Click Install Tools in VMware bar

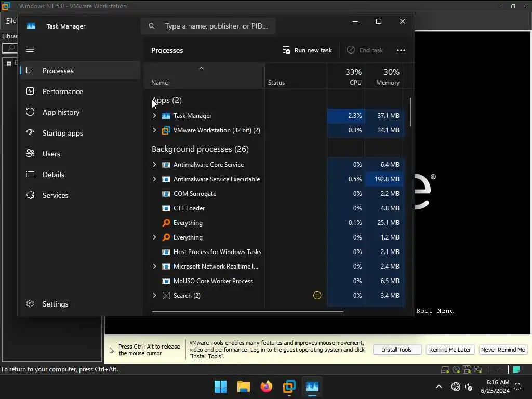pyautogui.click(x=397, y=350)
